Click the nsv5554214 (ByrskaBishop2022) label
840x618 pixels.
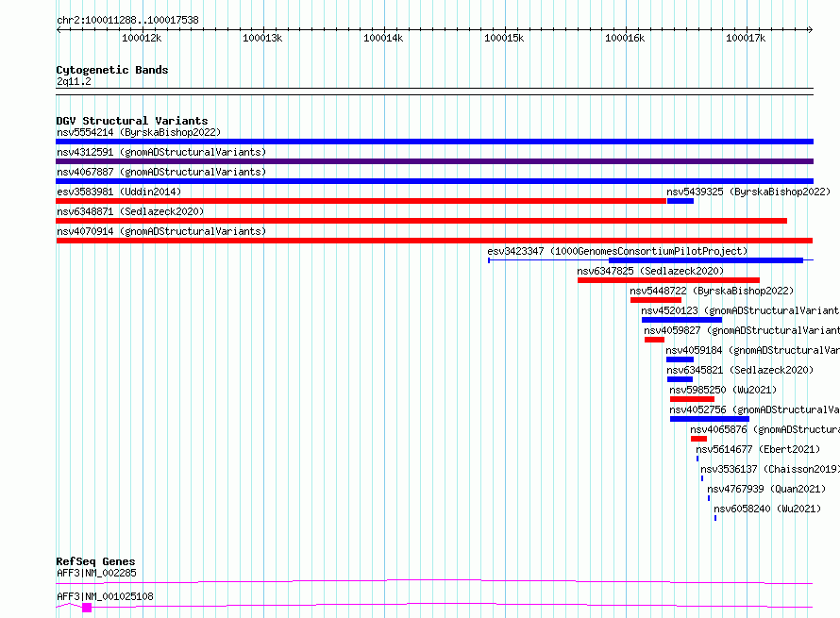point(139,132)
